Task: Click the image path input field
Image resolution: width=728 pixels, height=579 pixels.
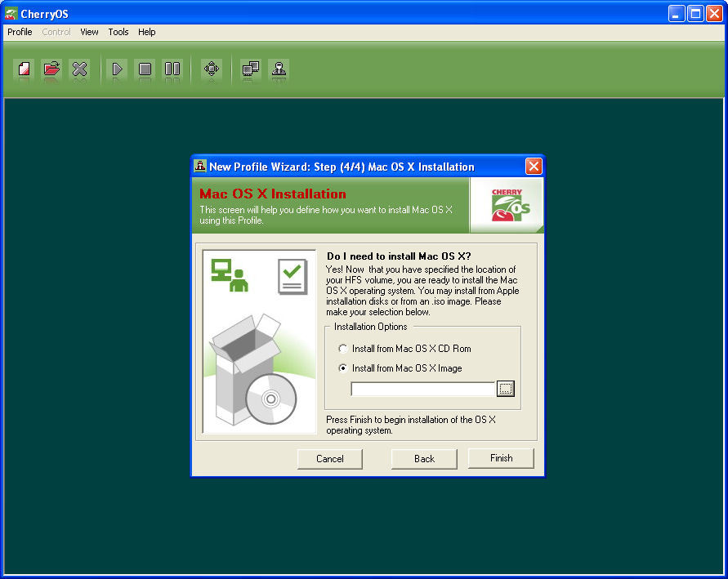Action: [x=423, y=389]
